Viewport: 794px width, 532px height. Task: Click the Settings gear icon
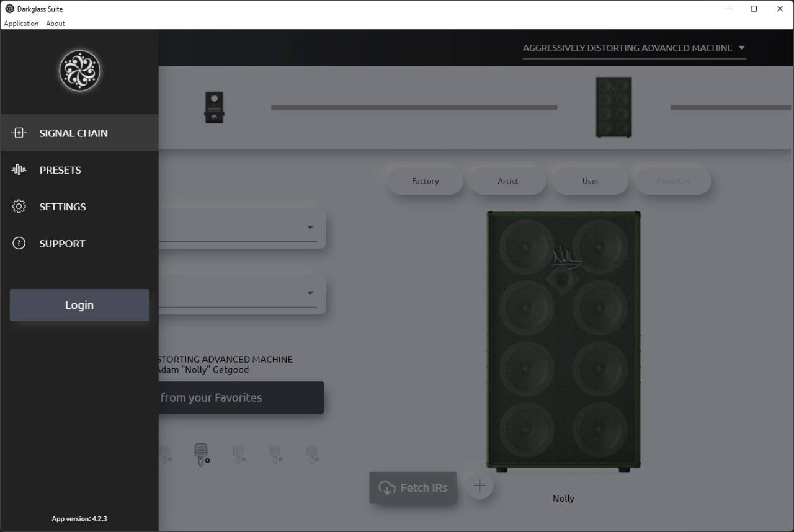pos(19,206)
